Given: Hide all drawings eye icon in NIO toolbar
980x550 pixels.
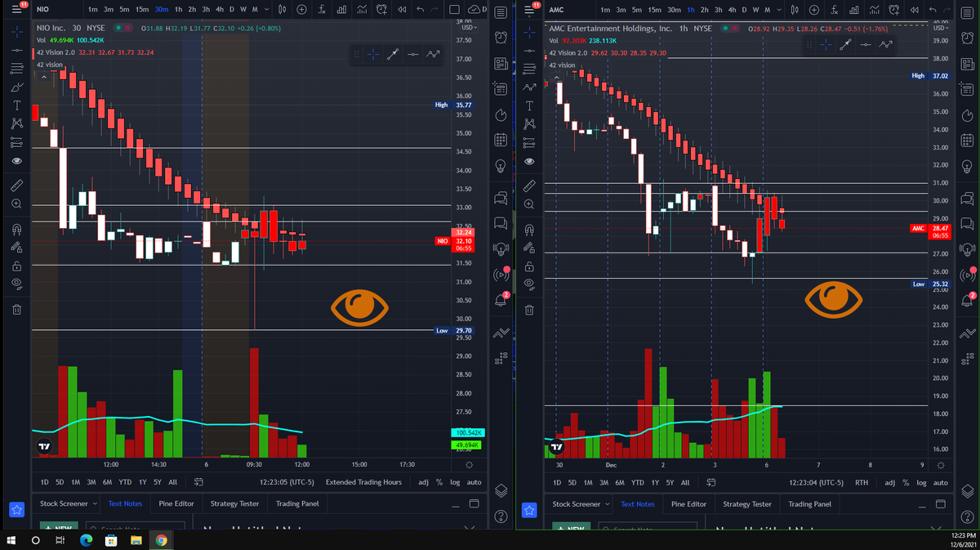Looking at the screenshot, I should [16, 284].
